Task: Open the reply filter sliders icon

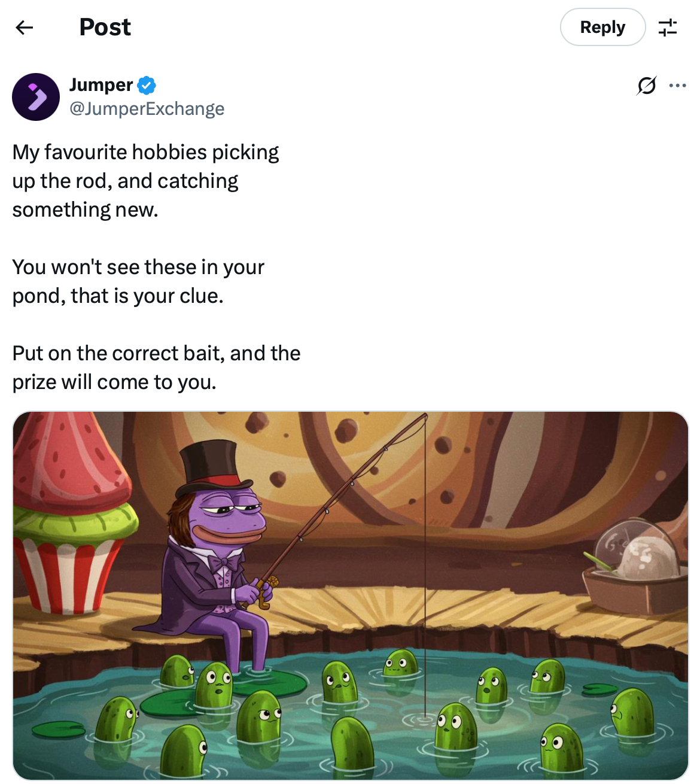Action: pos(667,28)
